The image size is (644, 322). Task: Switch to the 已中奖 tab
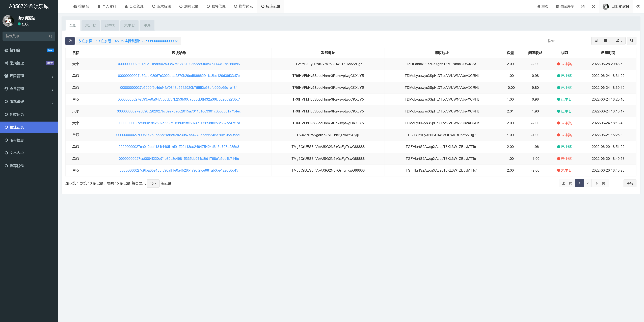click(110, 25)
